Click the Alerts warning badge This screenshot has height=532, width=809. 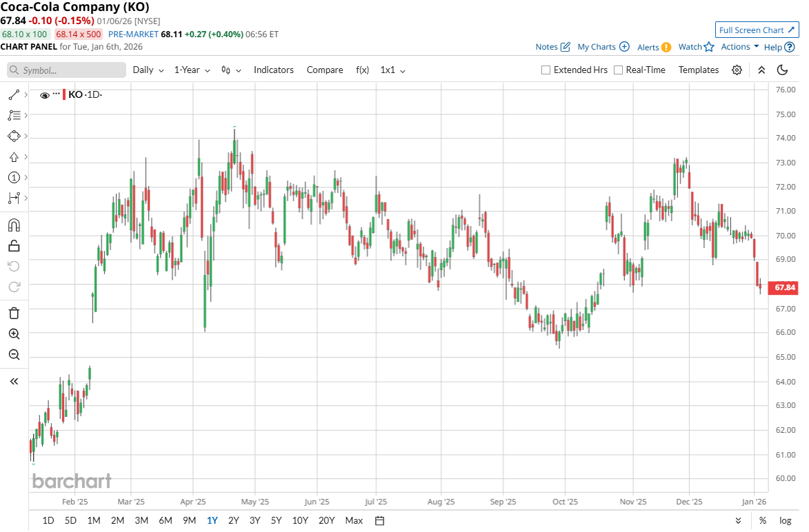coord(666,47)
